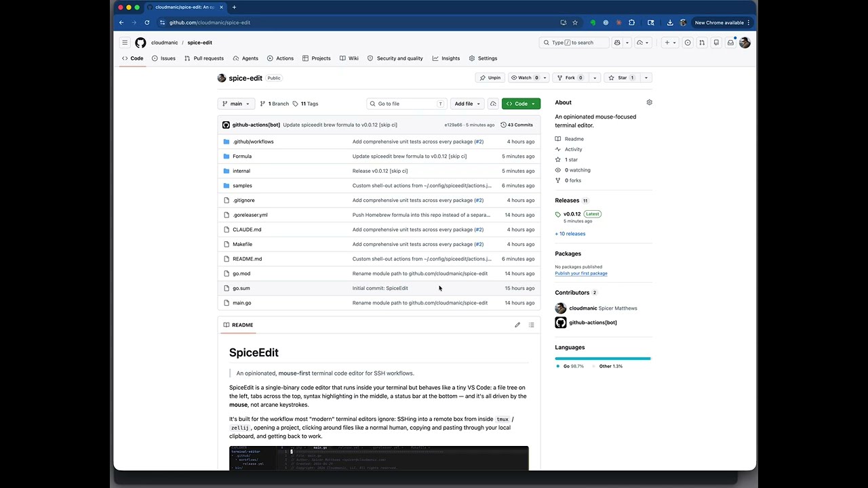Toggle Watch for the spice-edit repository
This screenshot has width=868, height=488.
[525, 78]
